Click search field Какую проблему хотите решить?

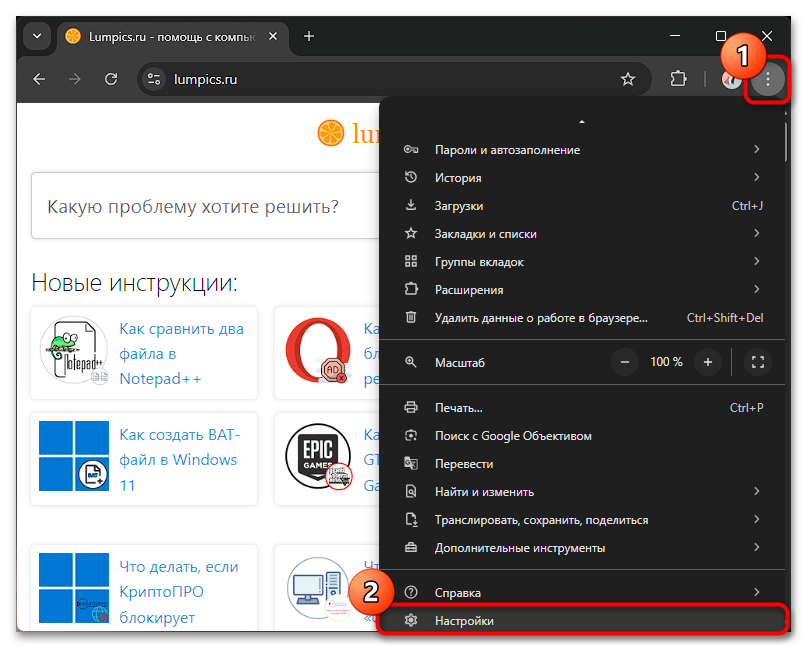pyautogui.click(x=206, y=206)
